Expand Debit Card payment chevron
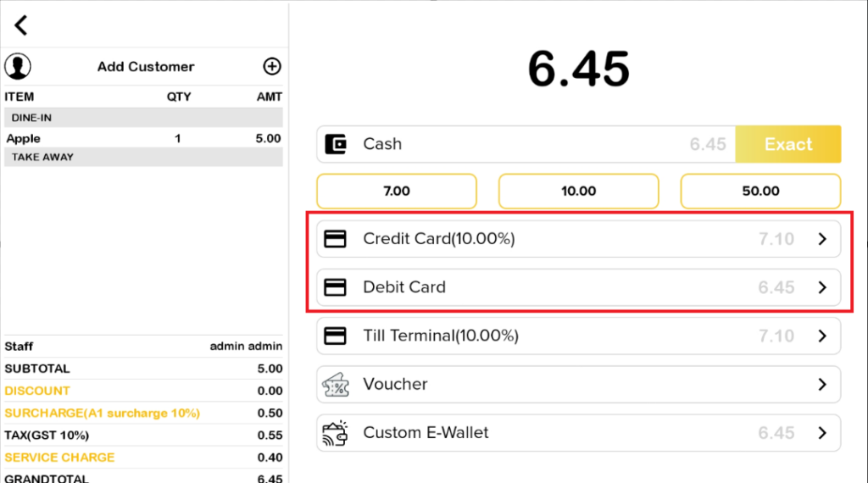The width and height of the screenshot is (868, 483). click(x=821, y=287)
